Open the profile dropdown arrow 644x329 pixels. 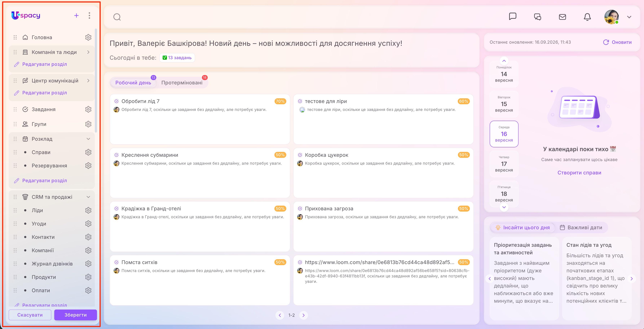[629, 17]
